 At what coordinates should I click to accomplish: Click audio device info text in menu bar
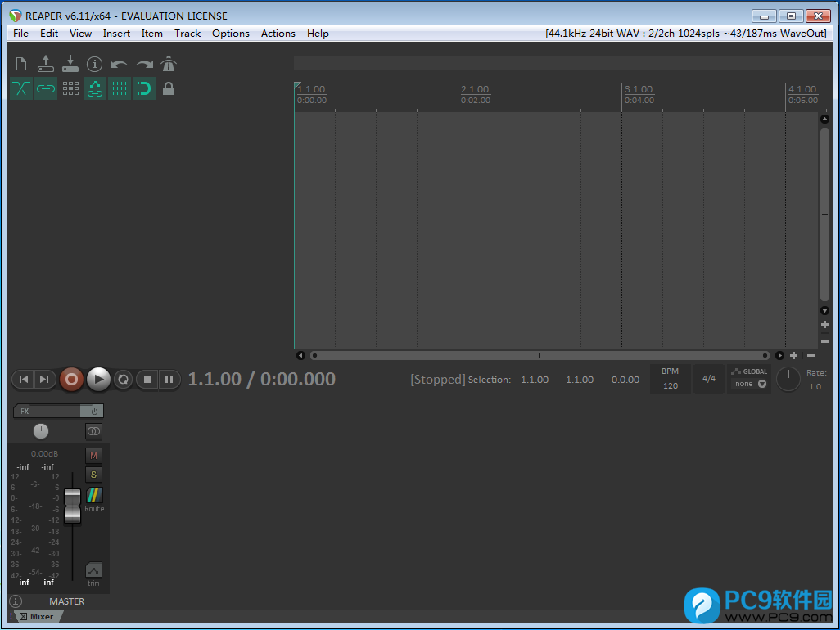click(686, 34)
